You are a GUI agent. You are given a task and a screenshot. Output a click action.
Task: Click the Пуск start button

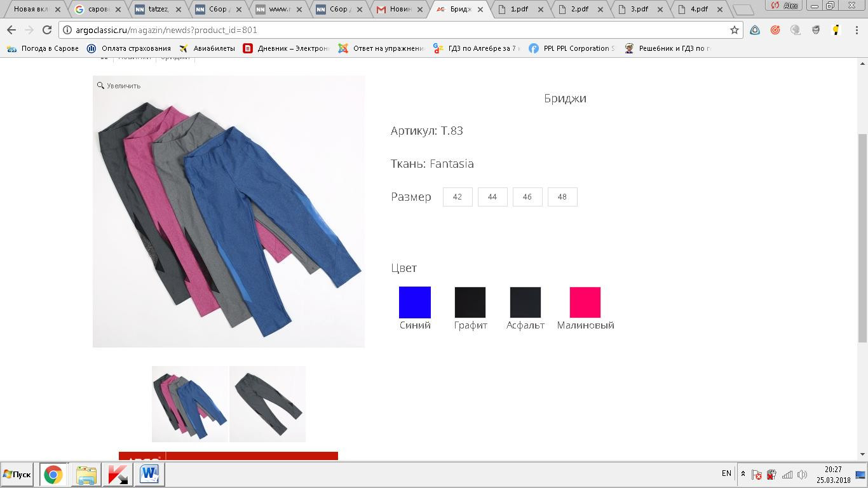tap(17, 474)
